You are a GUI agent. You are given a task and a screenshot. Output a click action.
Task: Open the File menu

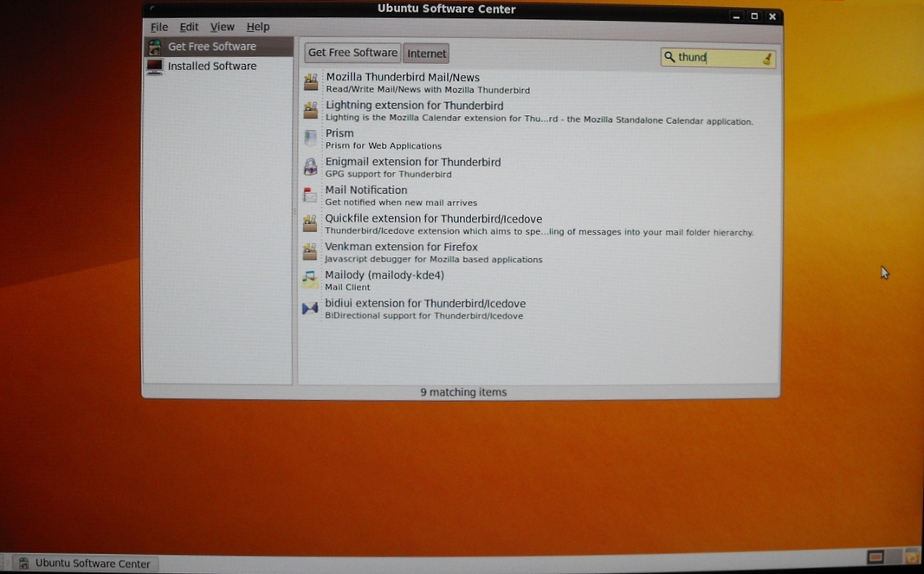[x=159, y=27]
